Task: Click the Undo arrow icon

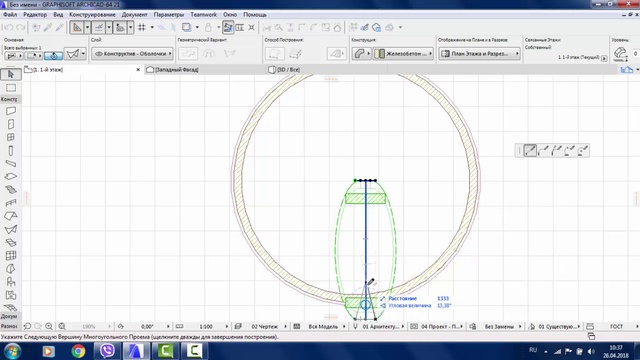Action: point(8,27)
